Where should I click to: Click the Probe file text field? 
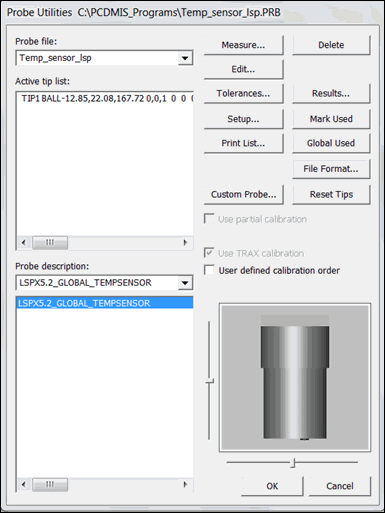(x=97, y=58)
